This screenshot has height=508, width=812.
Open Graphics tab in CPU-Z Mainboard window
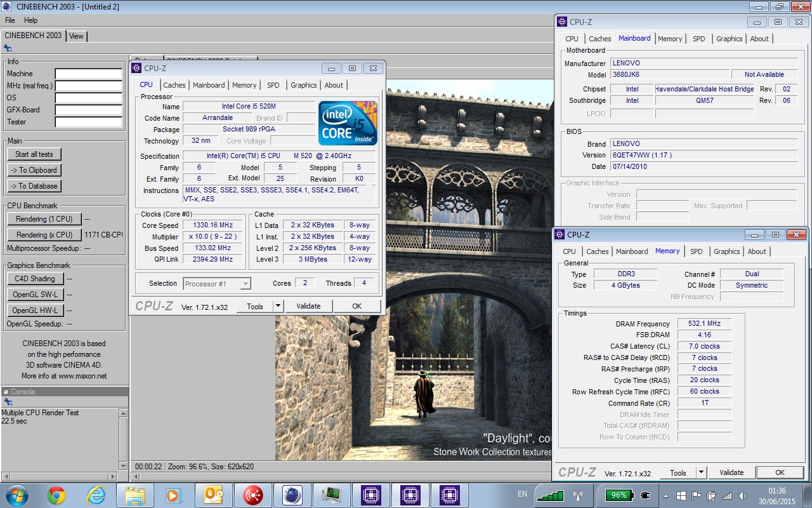coord(729,39)
